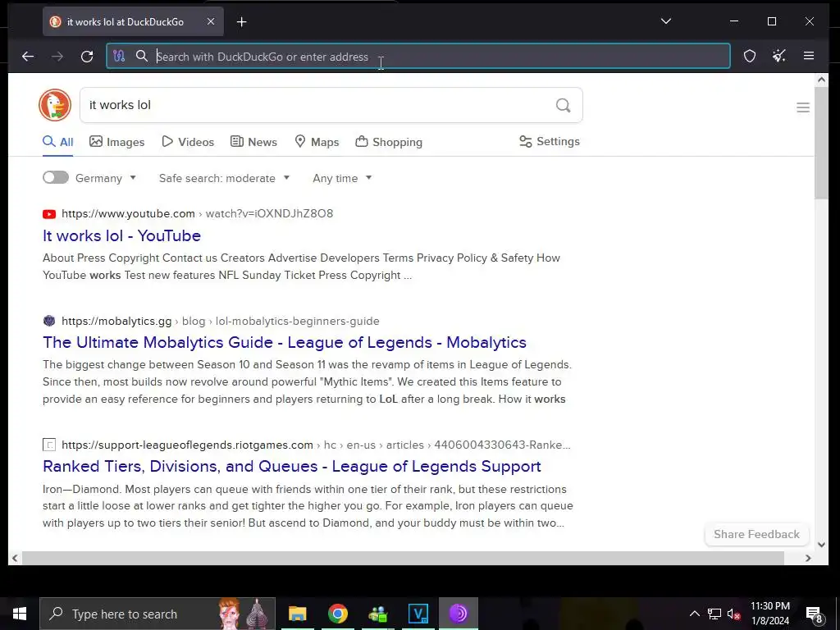Switch to the News tab
This screenshot has width=840, height=630.
[253, 142]
